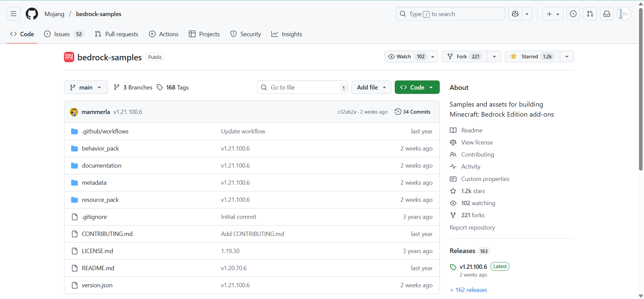Open the 'Update workflow' commit message
Screen dimensions: 644x299
pos(243,131)
